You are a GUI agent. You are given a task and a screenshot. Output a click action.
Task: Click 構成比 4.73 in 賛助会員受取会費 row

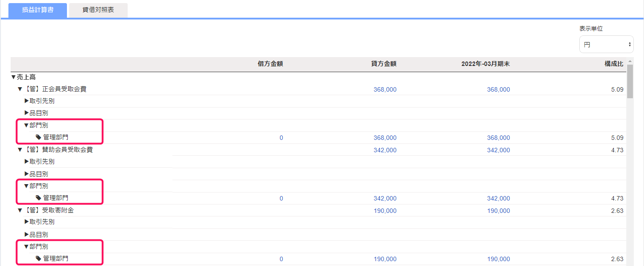click(617, 150)
